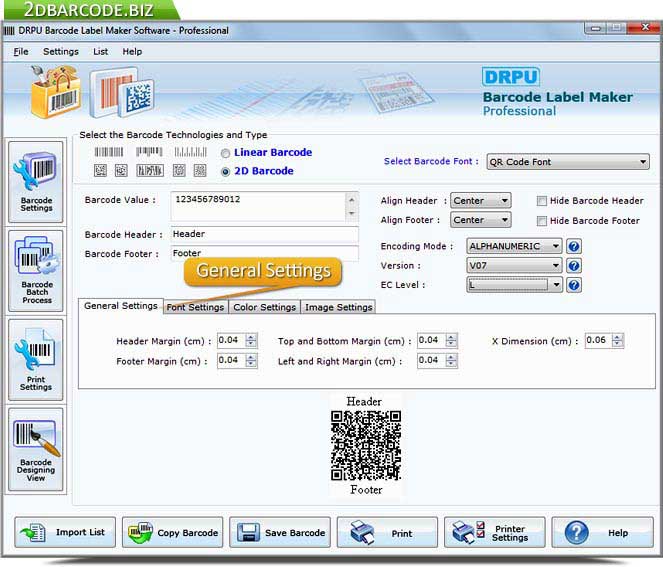Click the app icon in title bar

click(9, 31)
